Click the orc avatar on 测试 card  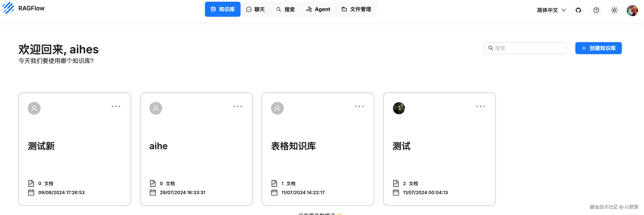[x=399, y=108]
